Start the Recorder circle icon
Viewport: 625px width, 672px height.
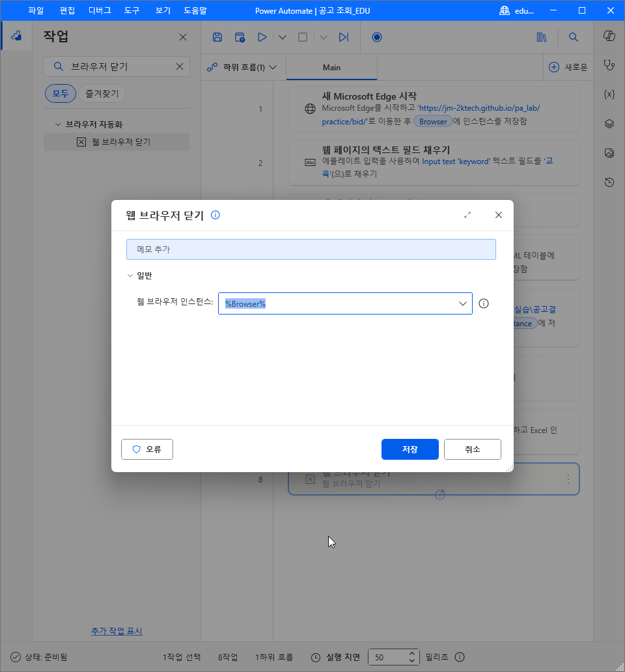click(377, 37)
